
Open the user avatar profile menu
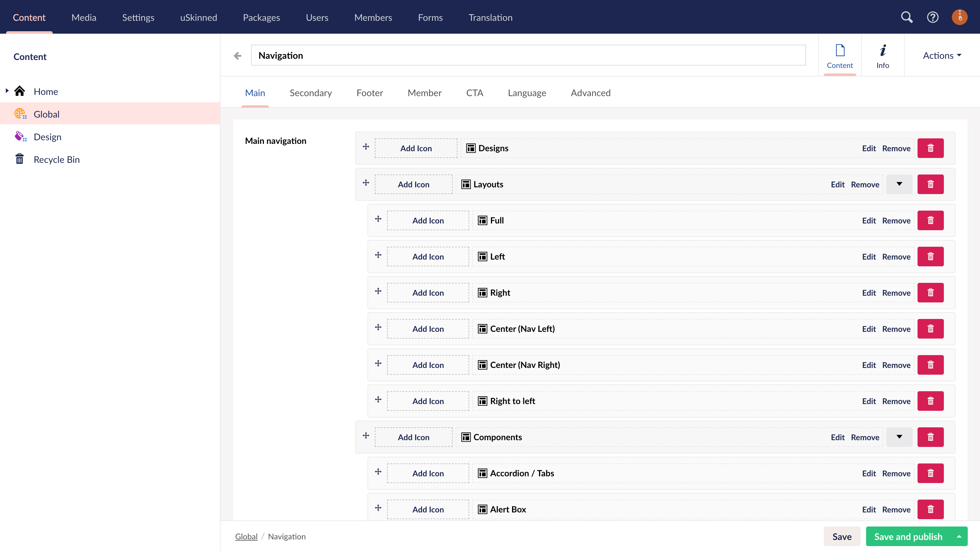pos(959,17)
